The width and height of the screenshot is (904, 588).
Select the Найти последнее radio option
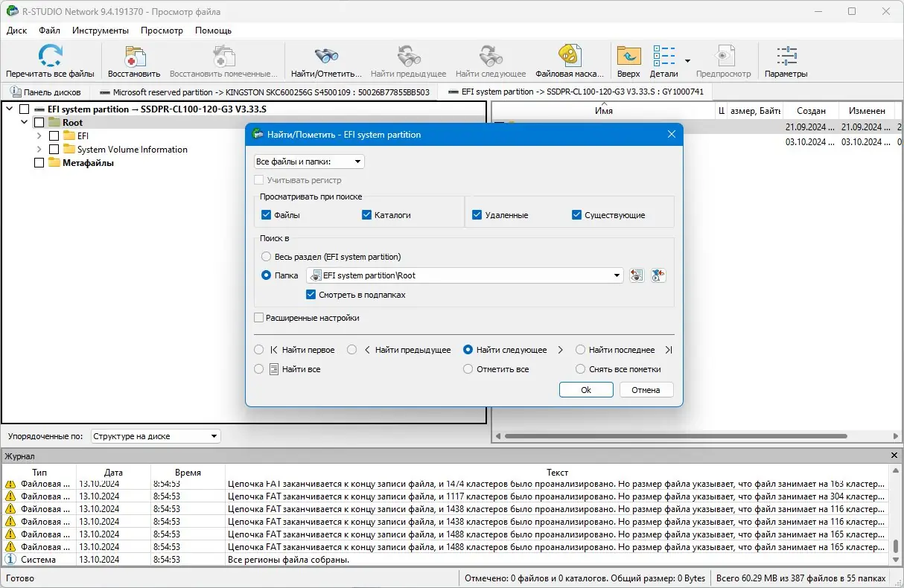[x=580, y=350]
